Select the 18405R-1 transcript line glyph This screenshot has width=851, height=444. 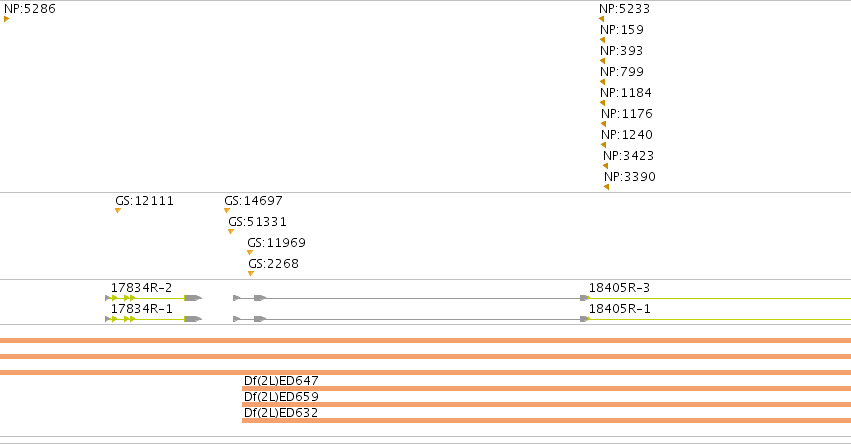542,319
